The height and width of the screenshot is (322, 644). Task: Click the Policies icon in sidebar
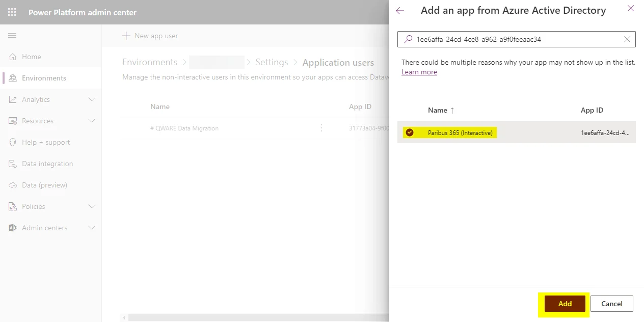[13, 206]
